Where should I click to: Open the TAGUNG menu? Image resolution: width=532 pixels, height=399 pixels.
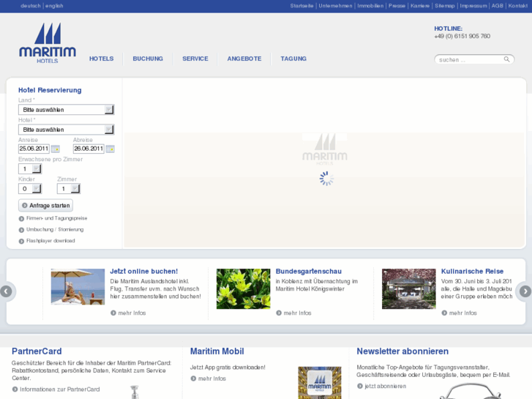tap(293, 59)
